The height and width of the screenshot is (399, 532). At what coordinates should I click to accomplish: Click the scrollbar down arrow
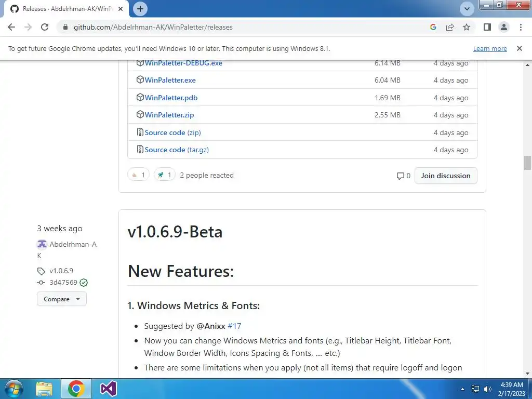[x=527, y=374]
